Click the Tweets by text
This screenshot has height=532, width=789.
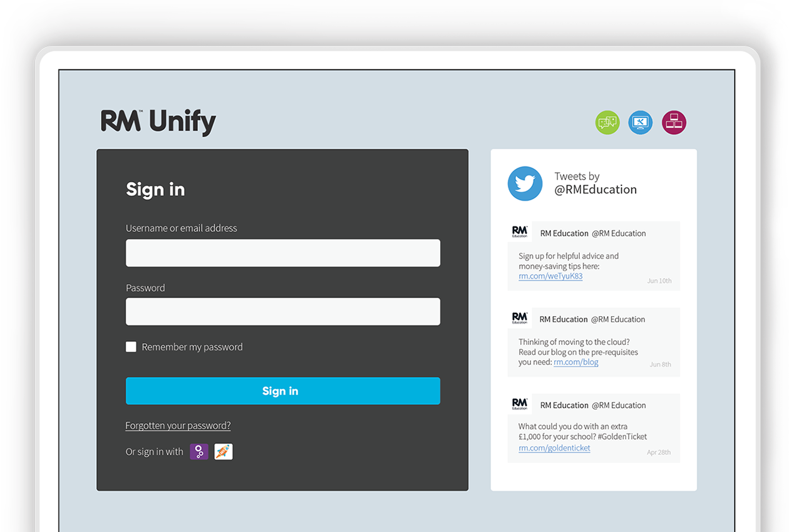577,176
